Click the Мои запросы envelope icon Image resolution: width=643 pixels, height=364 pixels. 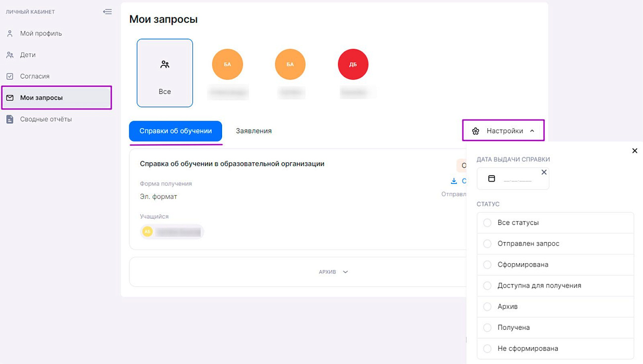10,98
